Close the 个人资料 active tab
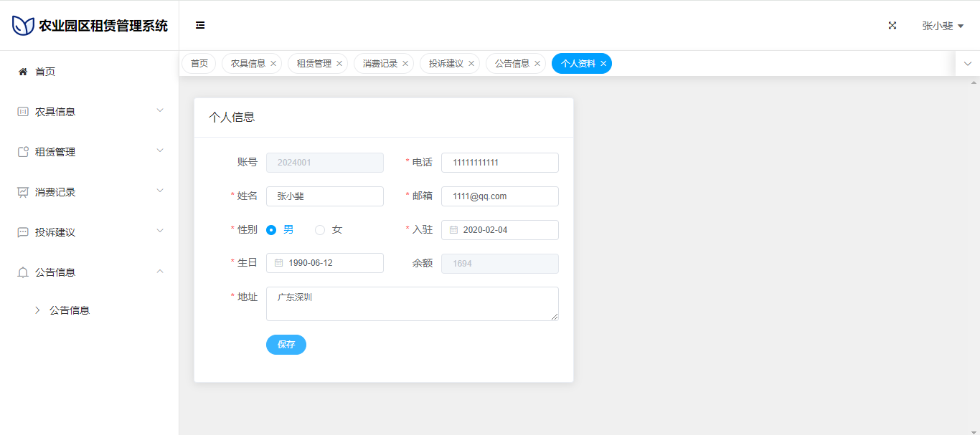 (x=603, y=64)
